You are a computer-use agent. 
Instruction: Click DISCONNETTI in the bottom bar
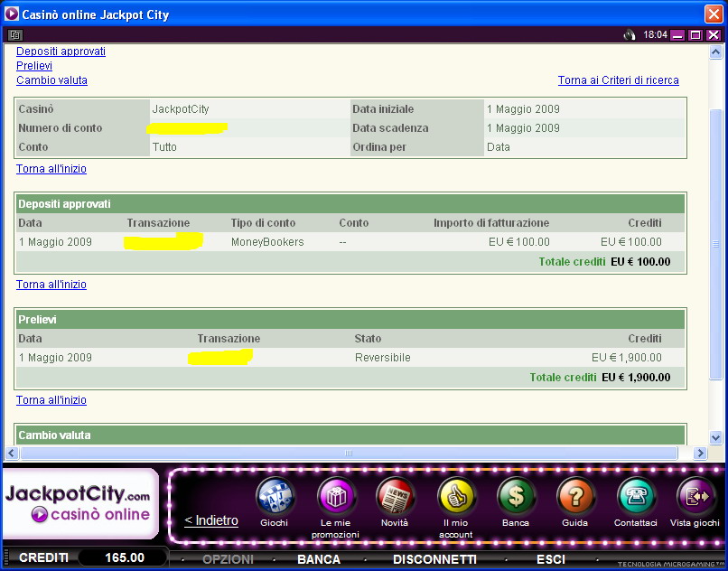434,559
